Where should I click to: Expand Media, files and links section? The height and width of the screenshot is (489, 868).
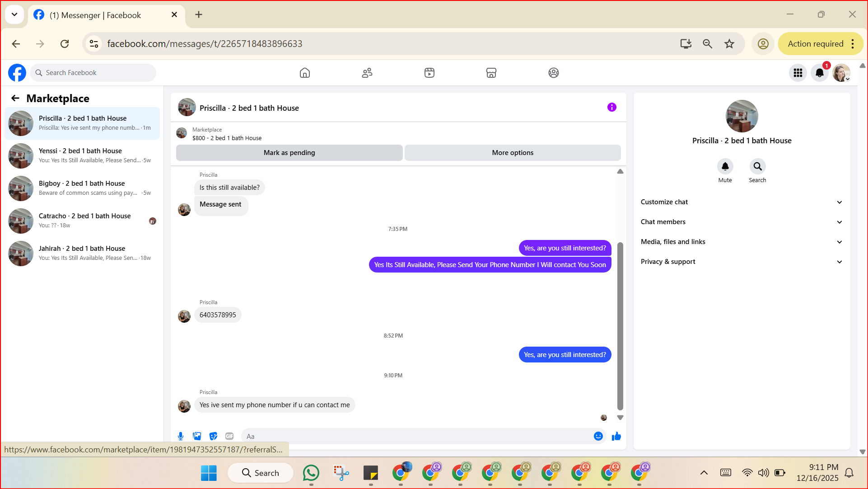pyautogui.click(x=742, y=242)
